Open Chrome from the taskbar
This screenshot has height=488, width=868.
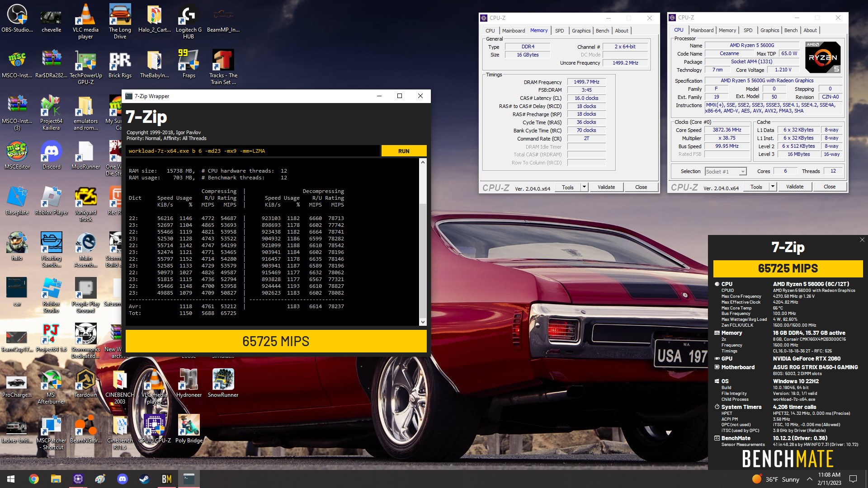coord(33,479)
